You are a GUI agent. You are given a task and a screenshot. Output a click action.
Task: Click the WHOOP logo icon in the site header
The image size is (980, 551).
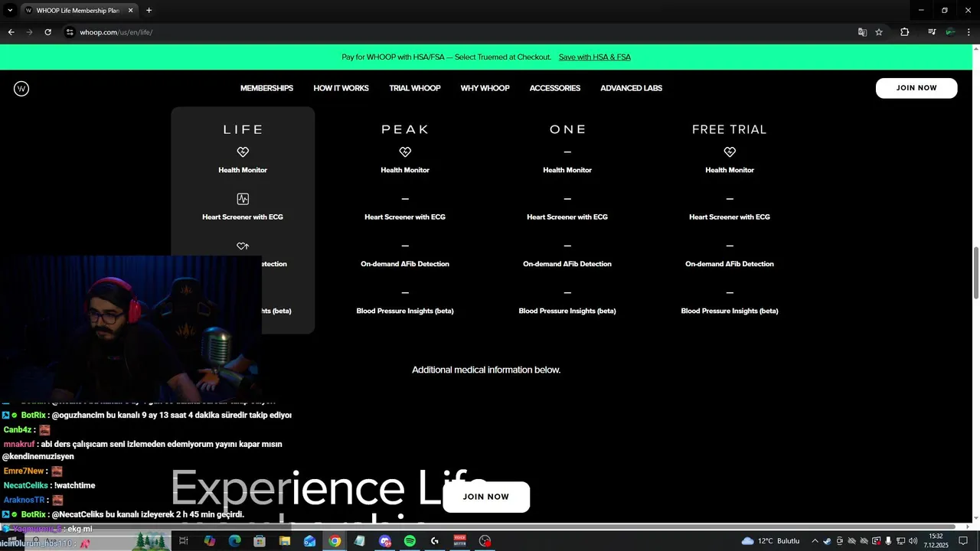click(21, 89)
